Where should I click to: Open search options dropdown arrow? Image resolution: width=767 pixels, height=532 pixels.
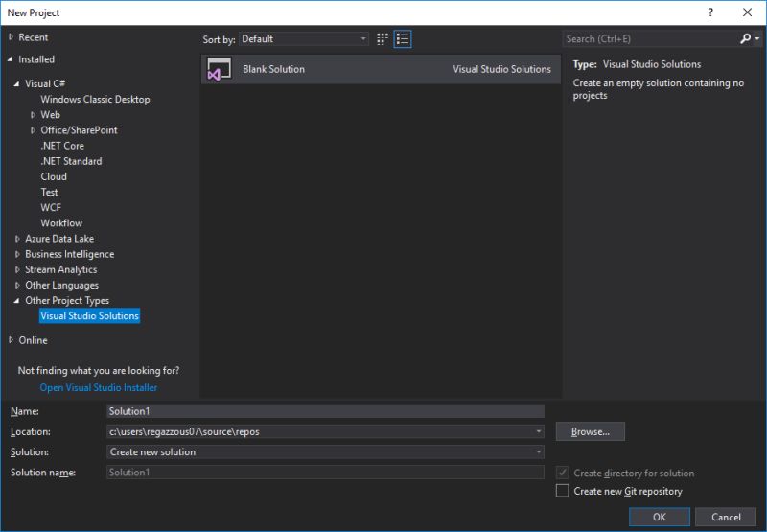(x=757, y=38)
